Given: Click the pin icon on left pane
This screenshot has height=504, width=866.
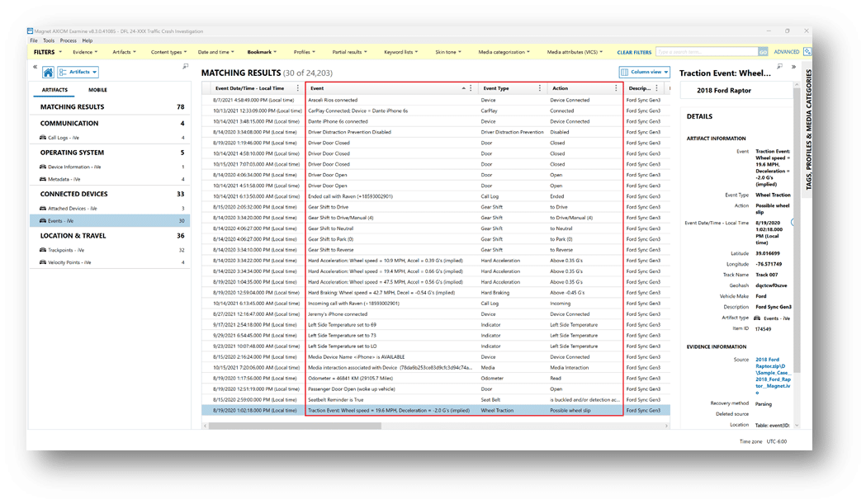Looking at the screenshot, I should point(186,66).
